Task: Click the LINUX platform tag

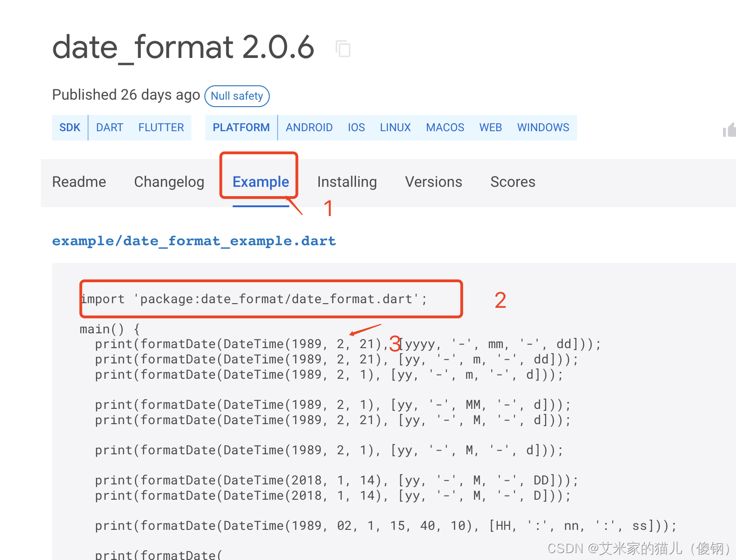Action: pyautogui.click(x=395, y=127)
